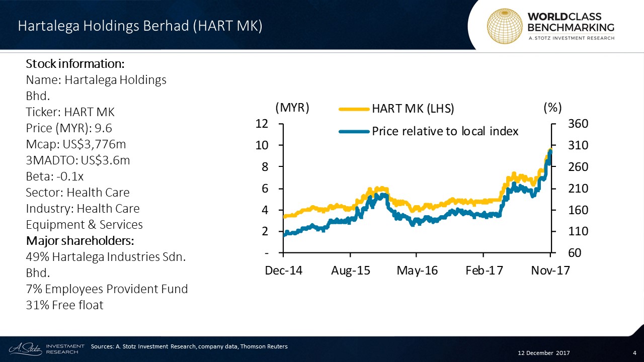Image resolution: width=644 pixels, height=362 pixels.
Task: Select the slide title 'Hartalega Holdings Berhad (HART MK)'
Action: click(x=140, y=26)
